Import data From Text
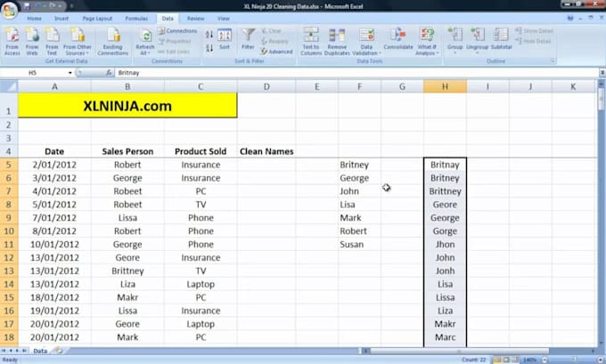 coord(52,42)
